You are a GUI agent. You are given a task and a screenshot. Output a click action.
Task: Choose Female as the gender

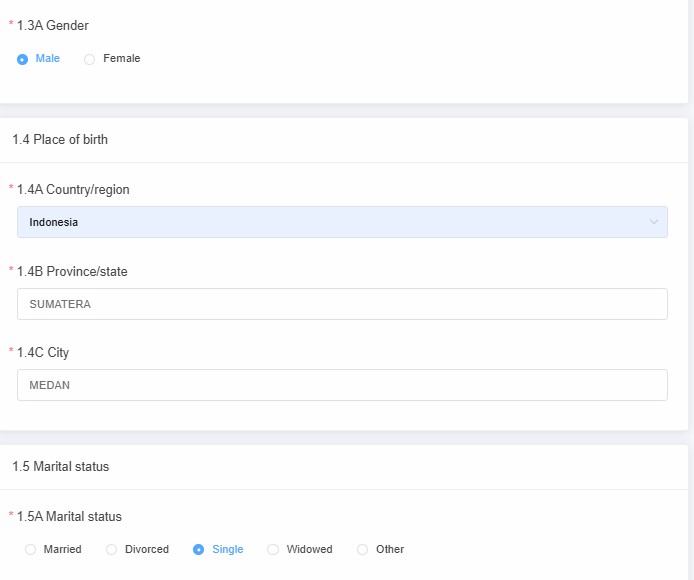[x=90, y=59]
